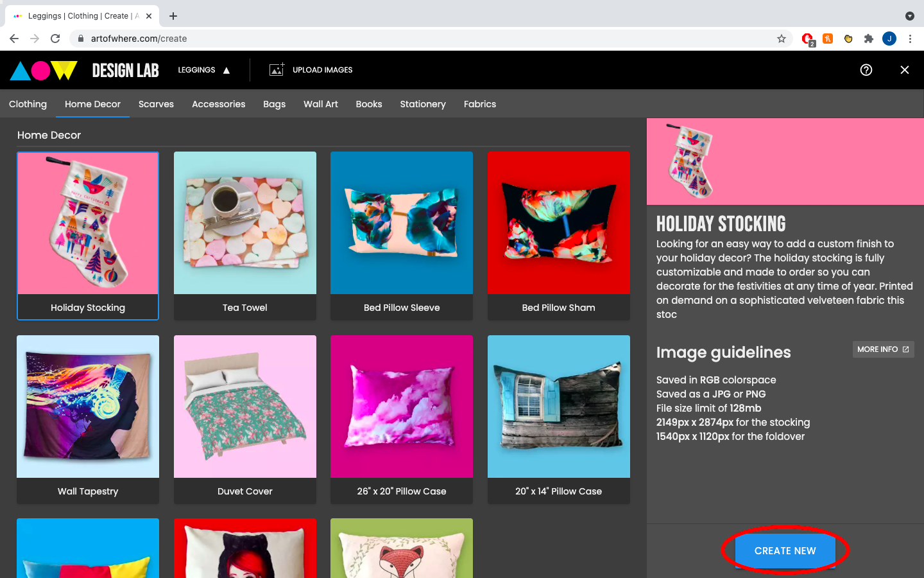Click 'File size limit of 128mb' text
924x578 pixels.
coord(708,408)
